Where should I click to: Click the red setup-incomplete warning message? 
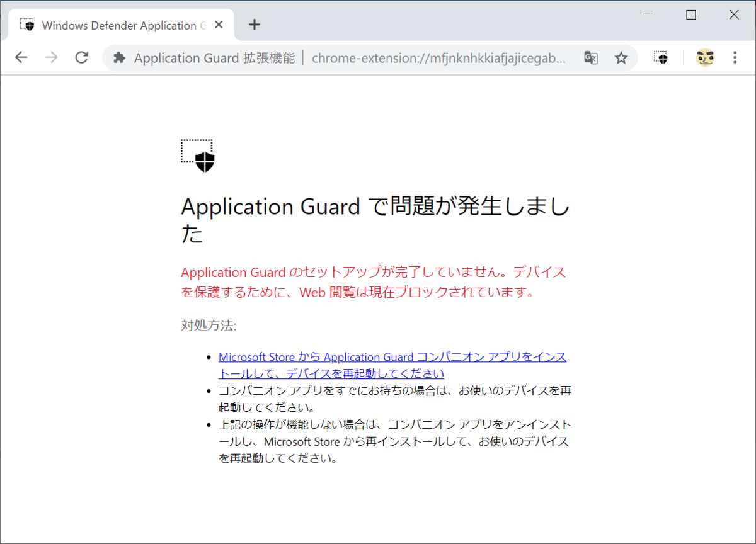tap(374, 282)
